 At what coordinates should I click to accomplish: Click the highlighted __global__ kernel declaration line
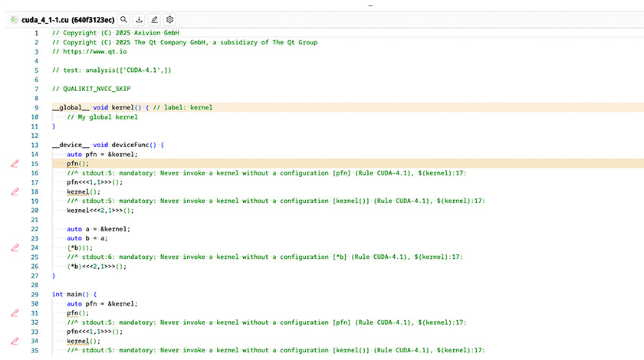pyautogui.click(x=132, y=107)
